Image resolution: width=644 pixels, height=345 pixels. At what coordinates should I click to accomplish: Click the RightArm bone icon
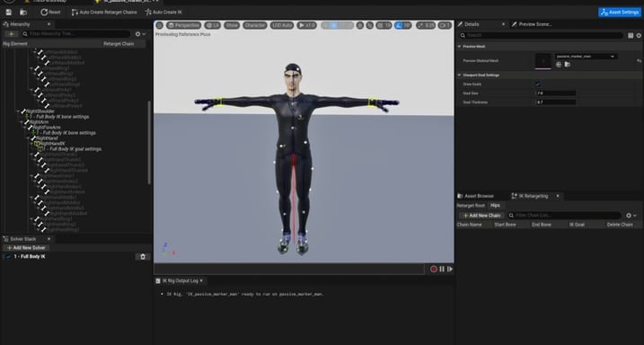point(27,122)
